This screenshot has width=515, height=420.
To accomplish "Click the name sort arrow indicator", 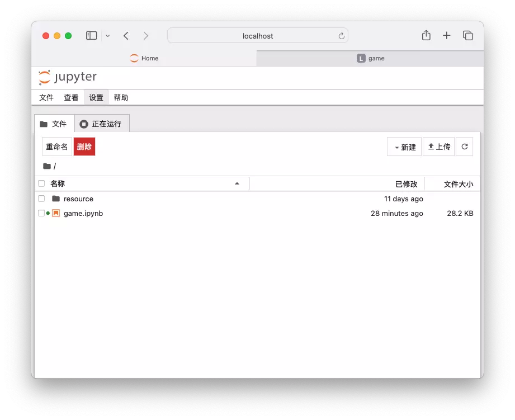I will click(237, 183).
